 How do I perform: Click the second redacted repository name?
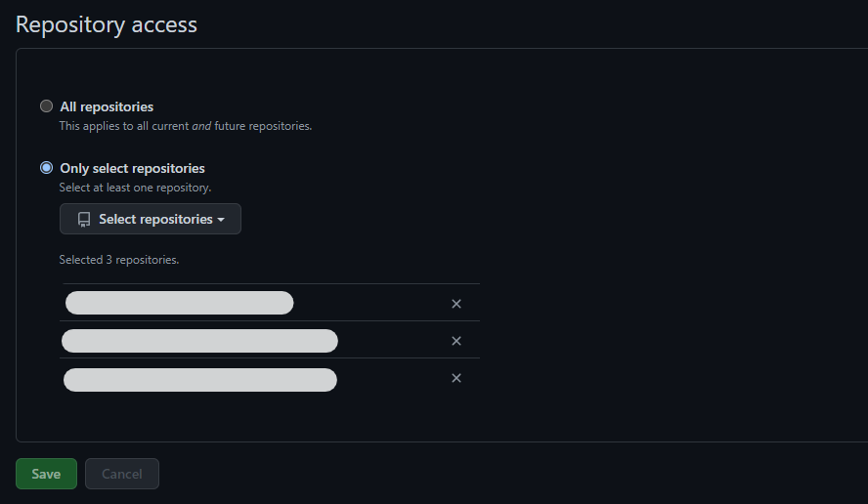pos(199,341)
